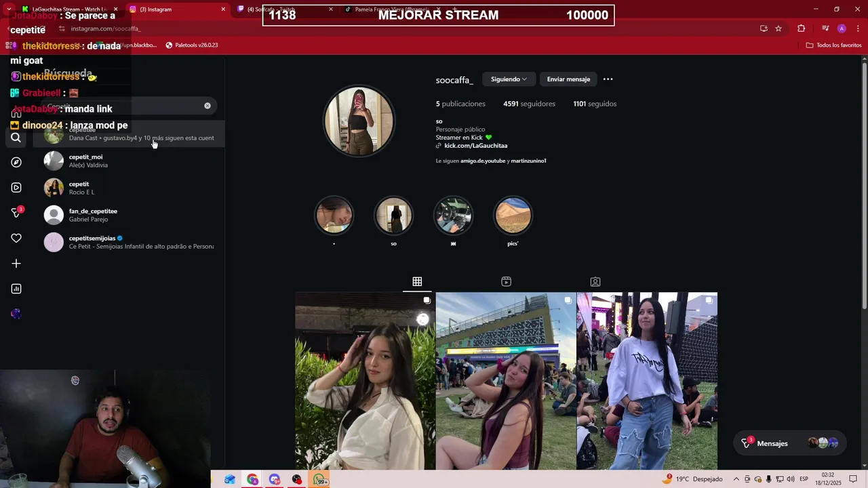
Task: Open the Windows notification center icon
Action: [x=853, y=479]
